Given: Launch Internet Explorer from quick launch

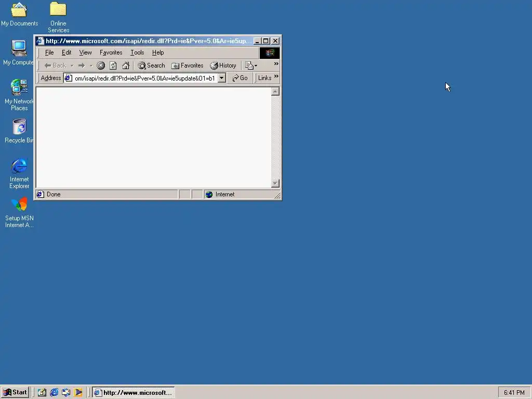Looking at the screenshot, I should 54,393.
